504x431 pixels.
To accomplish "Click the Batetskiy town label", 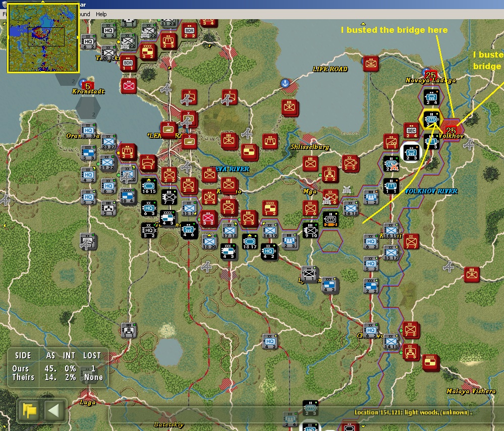I will tap(169, 424).
